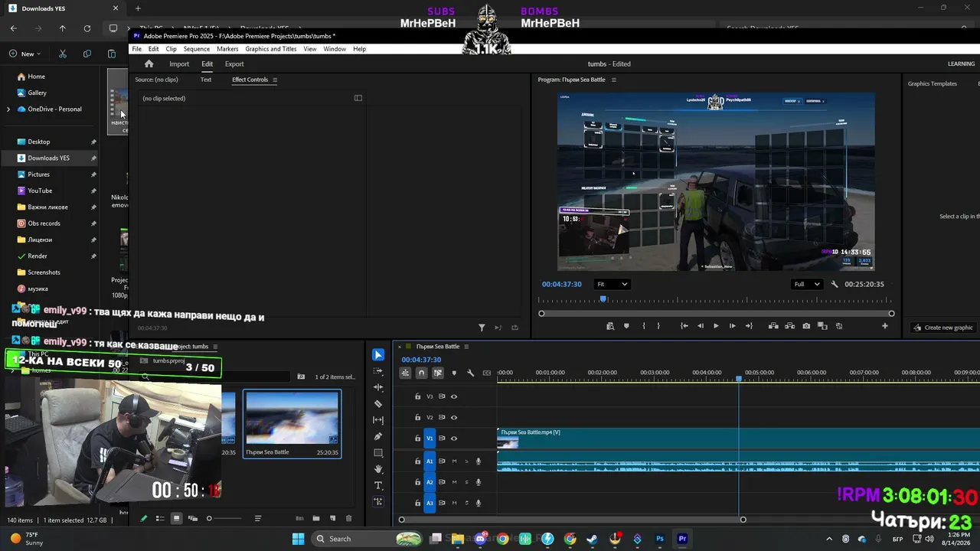Add marker in the timeline header
The height and width of the screenshot is (551, 980).
pyautogui.click(x=454, y=373)
